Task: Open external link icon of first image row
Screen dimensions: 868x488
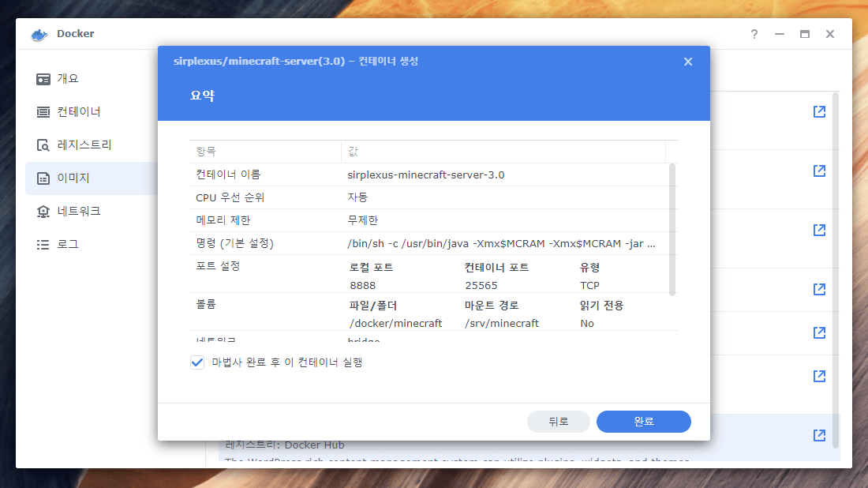Action: (819, 112)
